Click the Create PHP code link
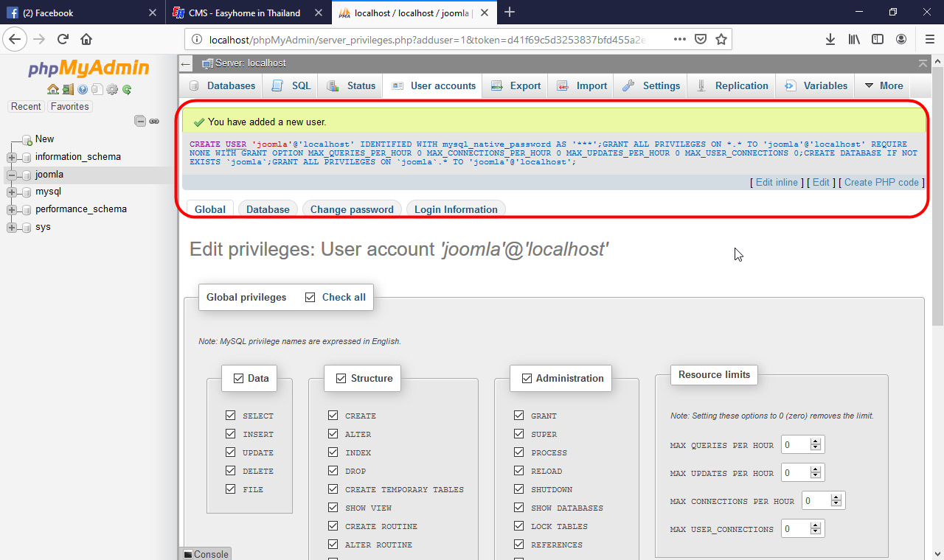Viewport: 944px width, 560px height. pos(881,182)
